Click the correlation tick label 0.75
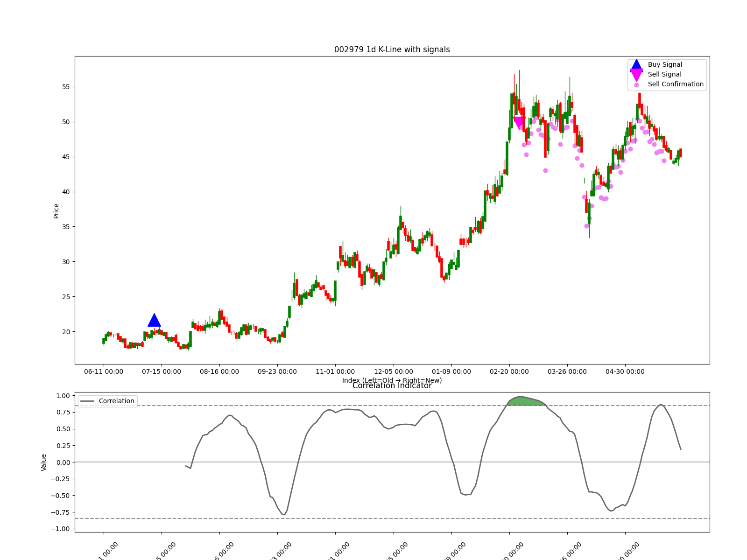Screen dimensions: 747x560 coord(63,412)
